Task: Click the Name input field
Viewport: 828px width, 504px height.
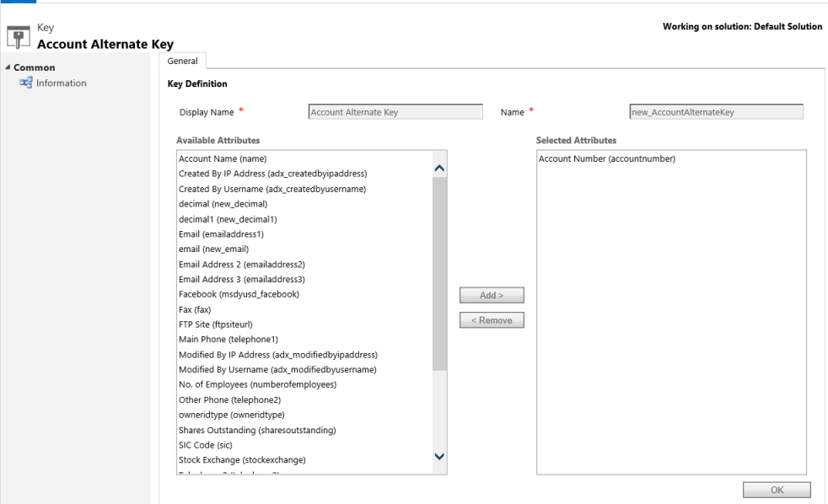Action: (x=713, y=110)
